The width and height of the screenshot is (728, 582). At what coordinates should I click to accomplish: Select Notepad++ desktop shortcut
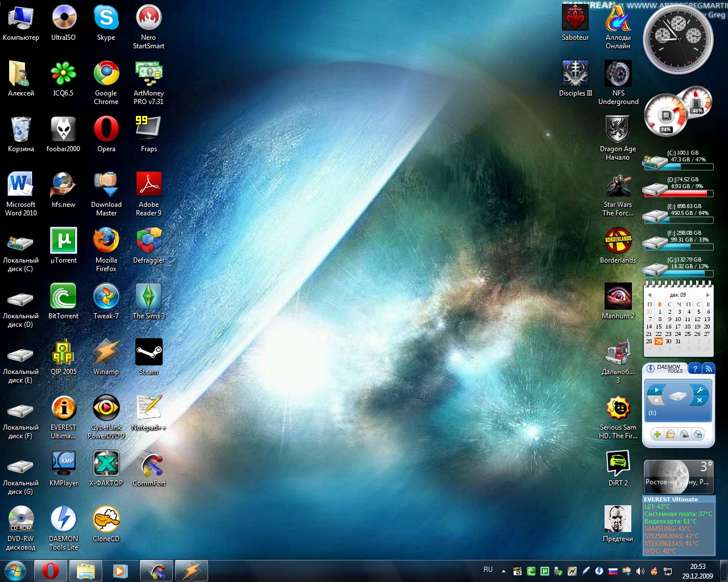pyautogui.click(x=148, y=413)
